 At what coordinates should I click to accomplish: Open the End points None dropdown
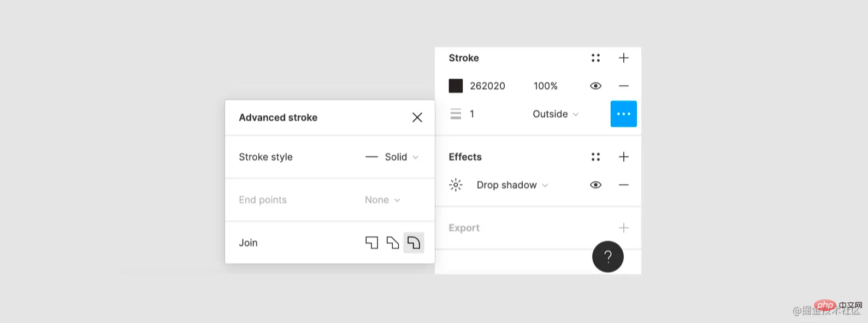[x=382, y=200]
